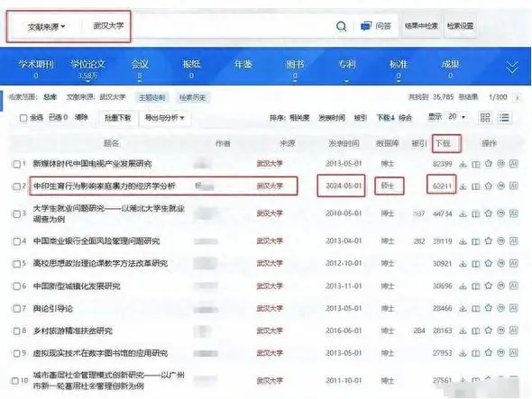Check result 10 城市基层社会管理模式
Image resolution: width=532 pixels, height=399 pixels.
(15, 381)
